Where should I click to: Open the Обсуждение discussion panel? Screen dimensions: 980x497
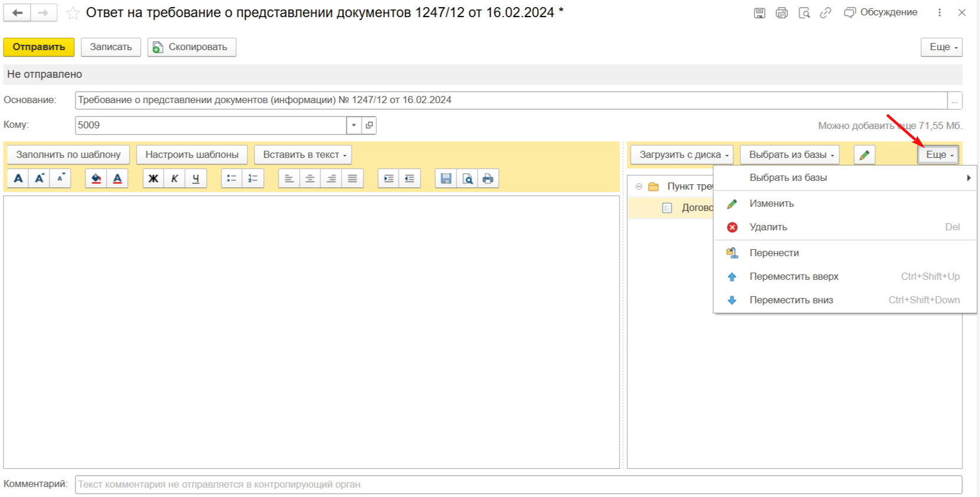pos(880,12)
